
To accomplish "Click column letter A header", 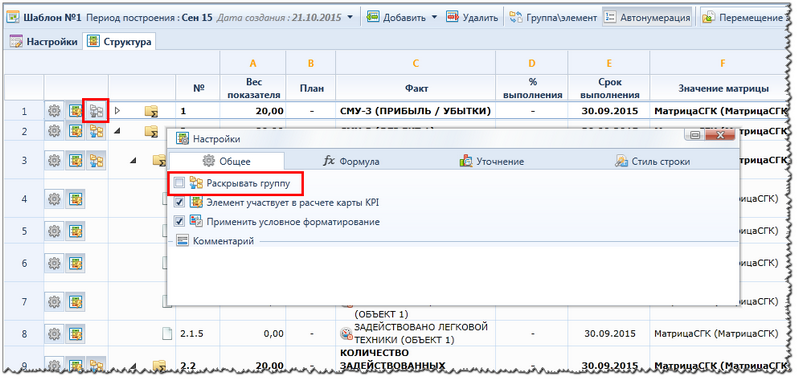I will 253,63.
